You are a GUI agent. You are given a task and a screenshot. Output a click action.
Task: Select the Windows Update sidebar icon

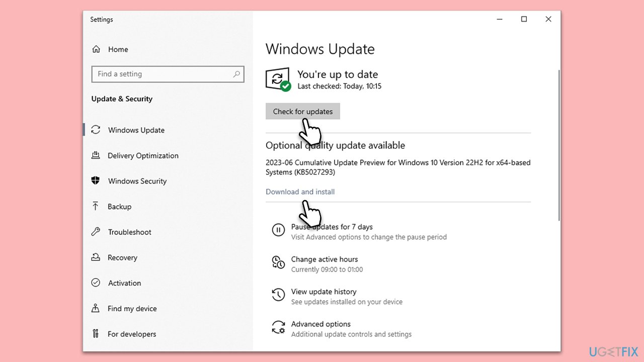tap(96, 130)
